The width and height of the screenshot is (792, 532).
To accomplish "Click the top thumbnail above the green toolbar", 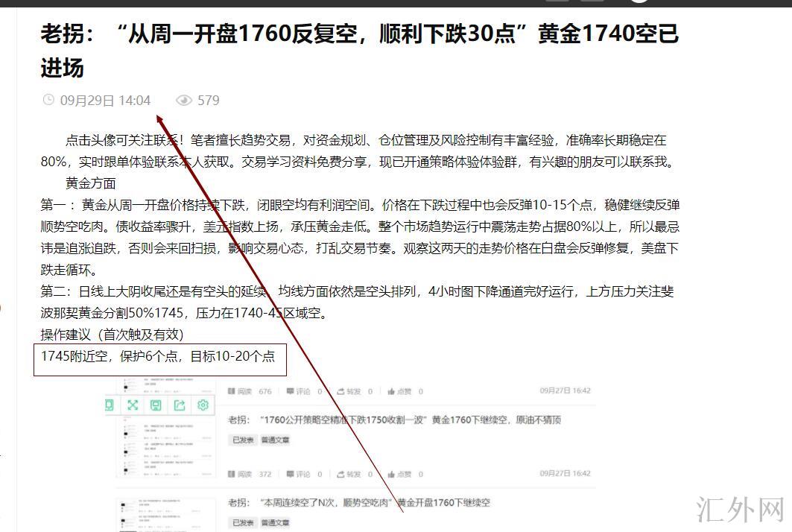I will point(167,385).
